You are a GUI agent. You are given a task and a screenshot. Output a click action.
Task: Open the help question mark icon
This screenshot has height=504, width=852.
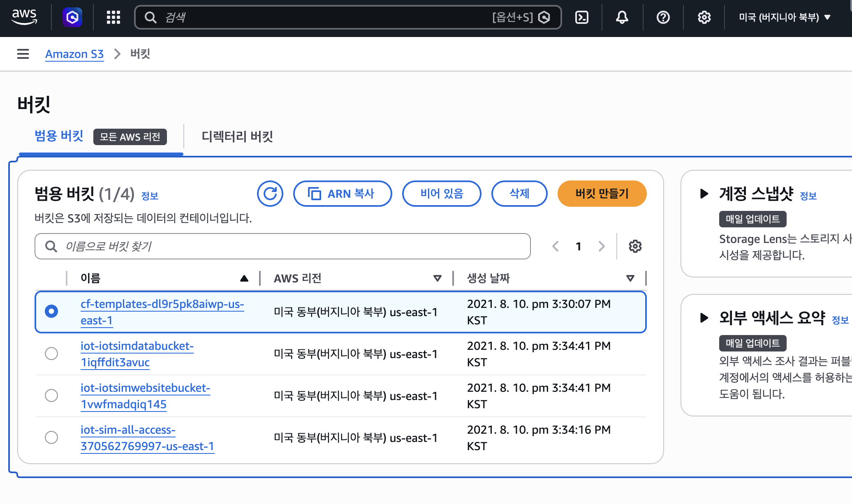(x=663, y=17)
